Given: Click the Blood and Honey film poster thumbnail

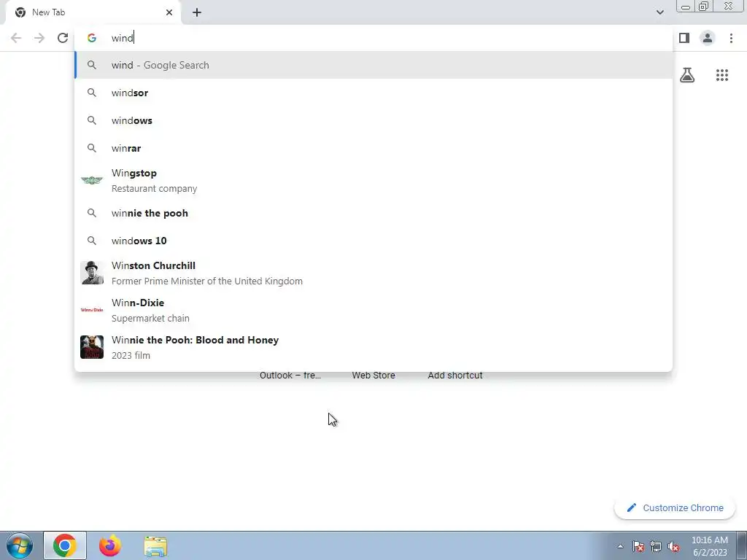Looking at the screenshot, I should click(x=91, y=347).
